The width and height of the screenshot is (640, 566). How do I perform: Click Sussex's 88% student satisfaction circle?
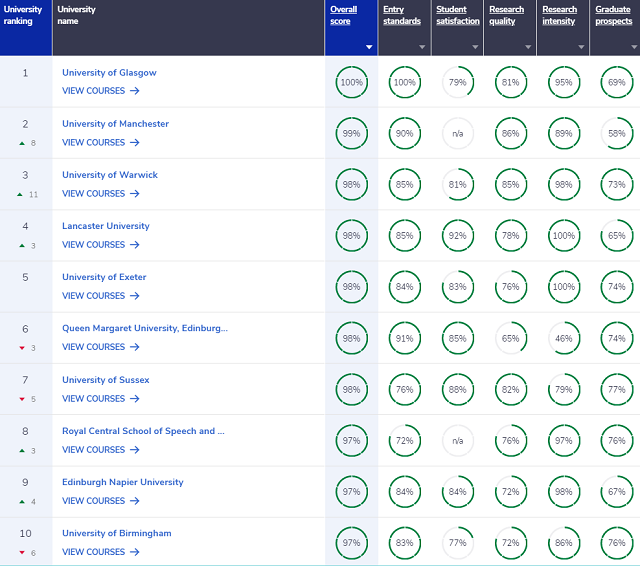pyautogui.click(x=458, y=389)
